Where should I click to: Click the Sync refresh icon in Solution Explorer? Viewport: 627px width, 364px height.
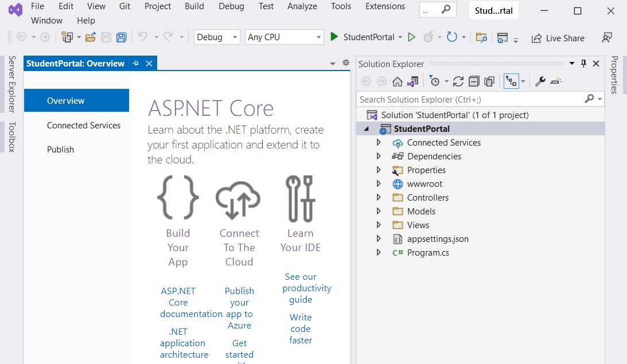tap(458, 81)
